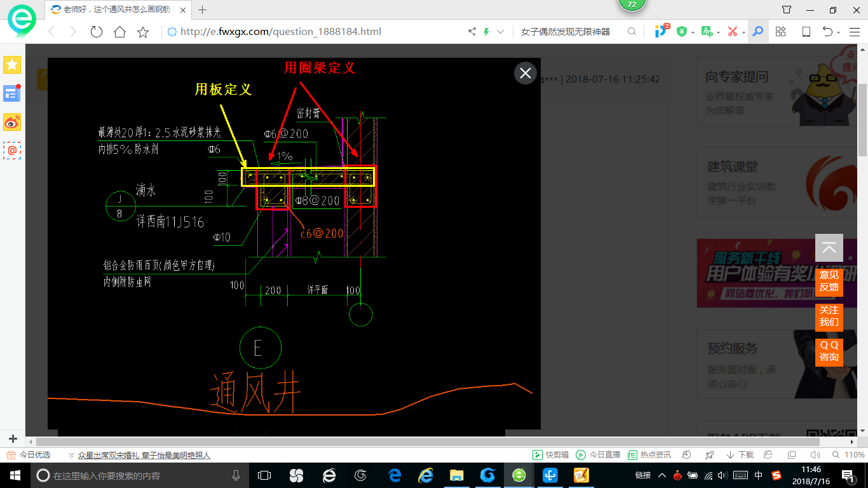Add sidebar app with plus icon

pyautogui.click(x=12, y=439)
